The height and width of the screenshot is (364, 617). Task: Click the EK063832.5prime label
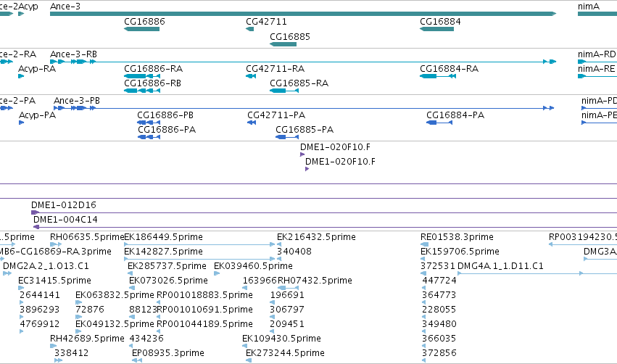point(115,295)
